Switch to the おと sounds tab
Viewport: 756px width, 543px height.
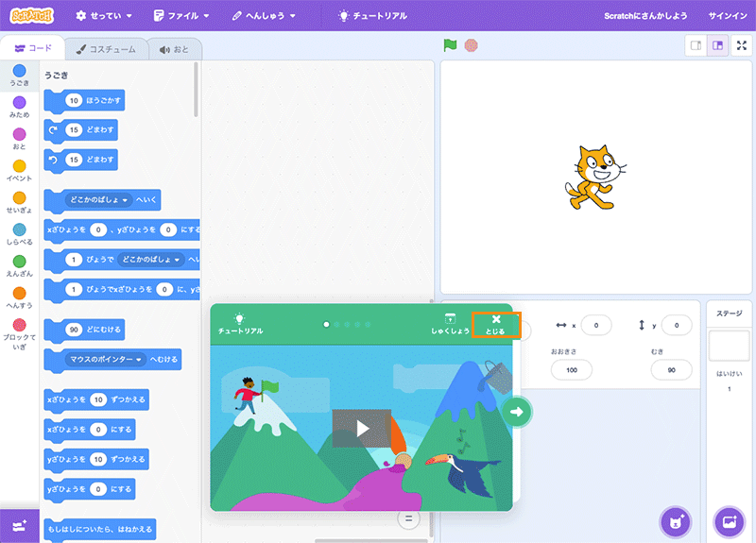[174, 49]
